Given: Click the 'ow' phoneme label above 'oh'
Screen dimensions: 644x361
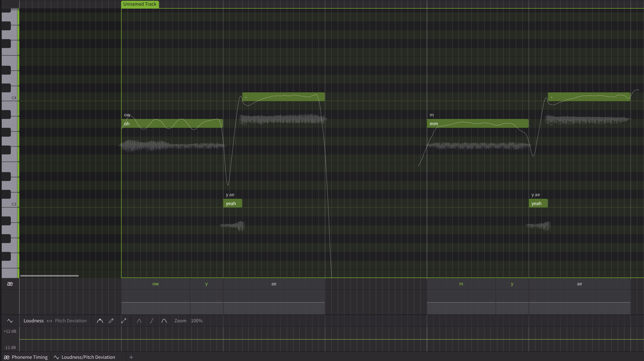Looking at the screenshot, I should click(127, 115).
